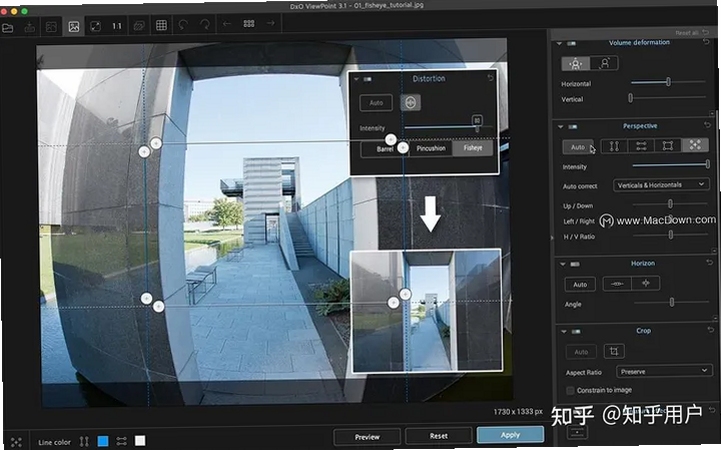Viewport: 721px width, 450px height.
Task: Open the Auto correct Verticals & Horizontals dropdown
Action: pyautogui.click(x=661, y=185)
